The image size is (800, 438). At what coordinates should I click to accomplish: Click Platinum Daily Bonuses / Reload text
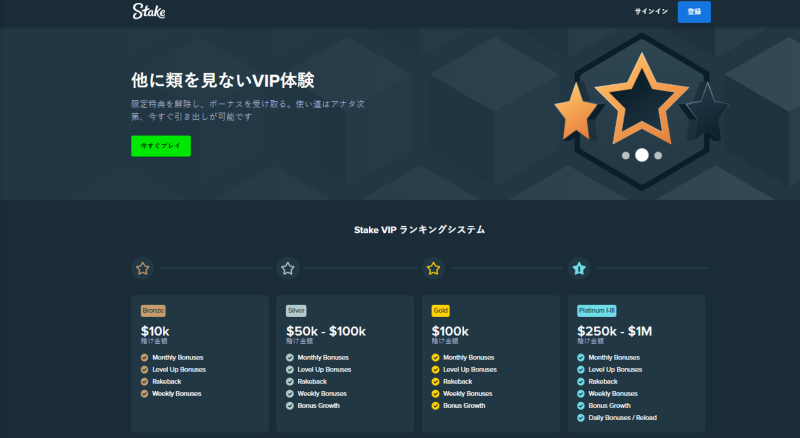[x=622, y=418]
